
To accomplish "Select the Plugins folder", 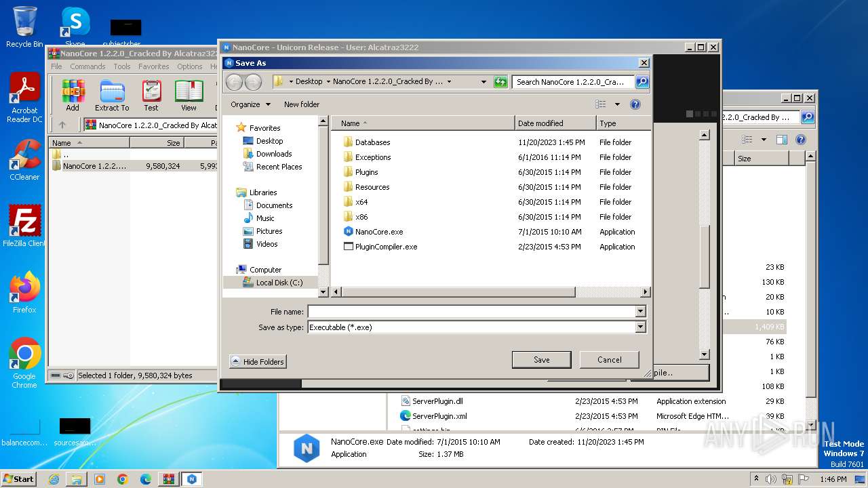I will coord(367,172).
